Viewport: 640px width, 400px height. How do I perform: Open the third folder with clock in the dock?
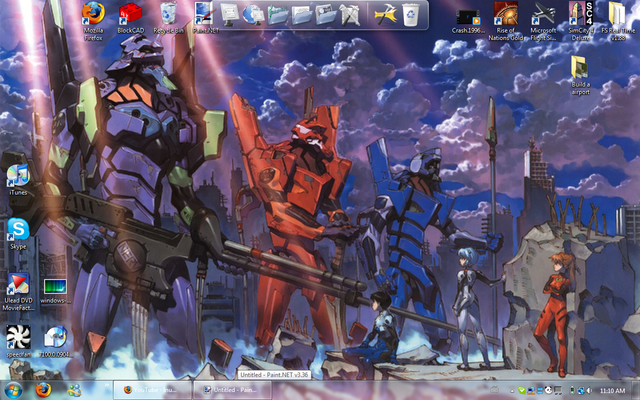coord(326,15)
